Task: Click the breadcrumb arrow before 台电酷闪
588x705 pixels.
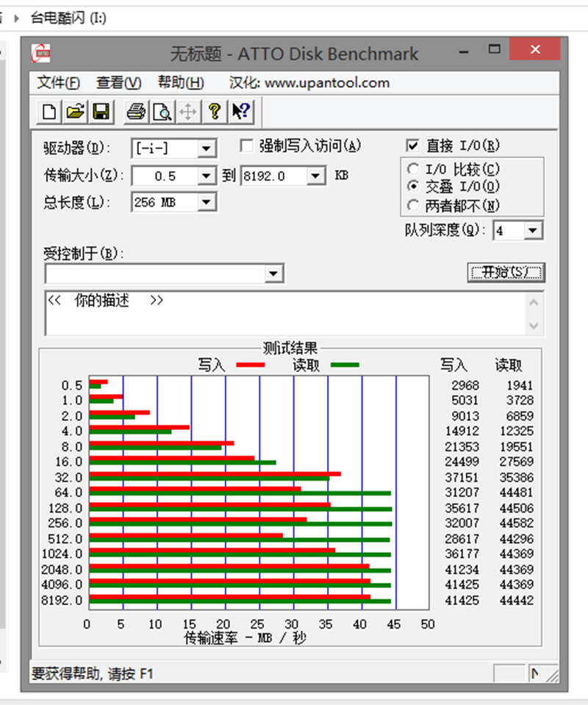Action: pyautogui.click(x=17, y=18)
